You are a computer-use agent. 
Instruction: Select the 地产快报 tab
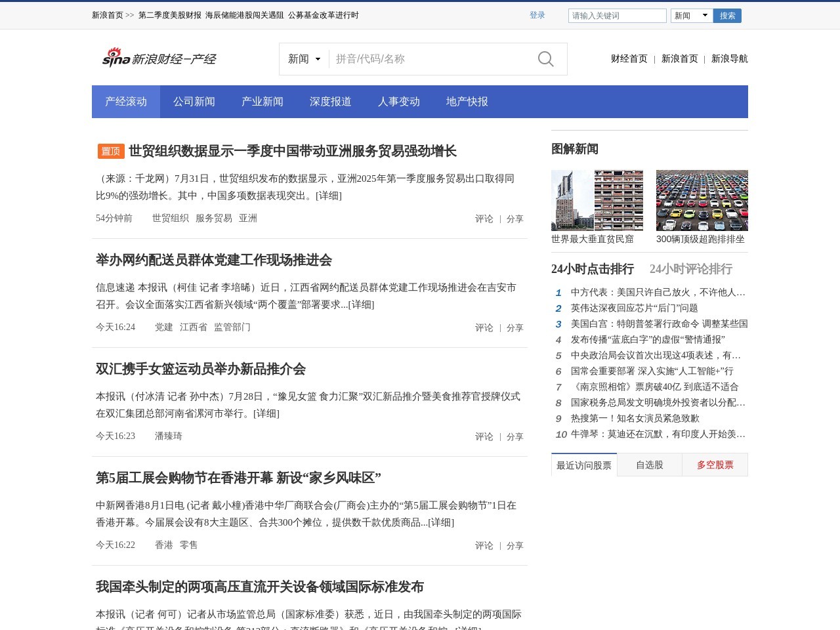point(467,102)
